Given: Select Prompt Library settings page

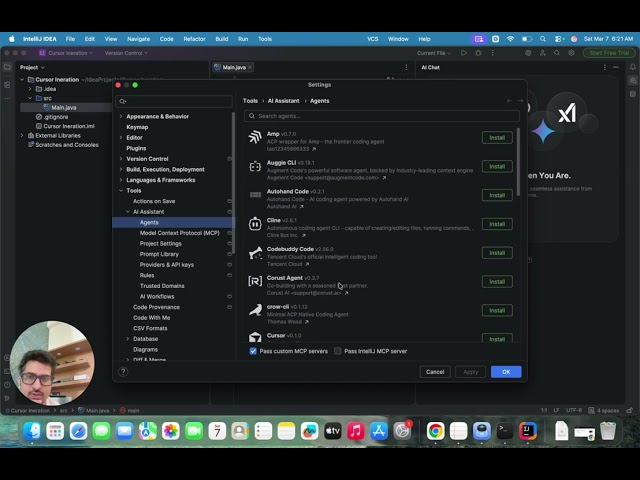Looking at the screenshot, I should click(159, 254).
